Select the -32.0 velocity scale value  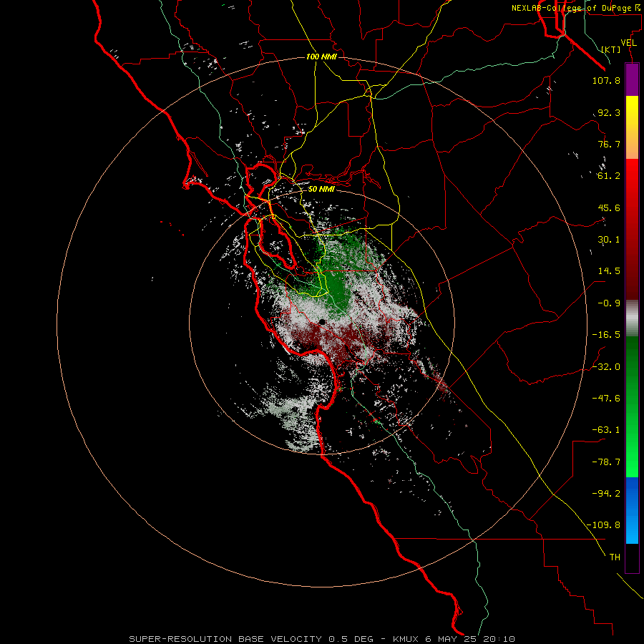[x=606, y=367]
